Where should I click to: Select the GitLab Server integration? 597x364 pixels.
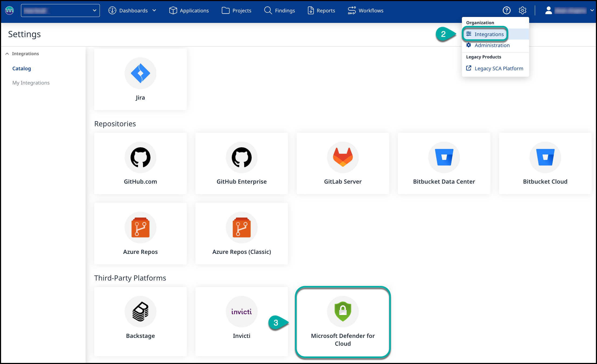(x=343, y=163)
